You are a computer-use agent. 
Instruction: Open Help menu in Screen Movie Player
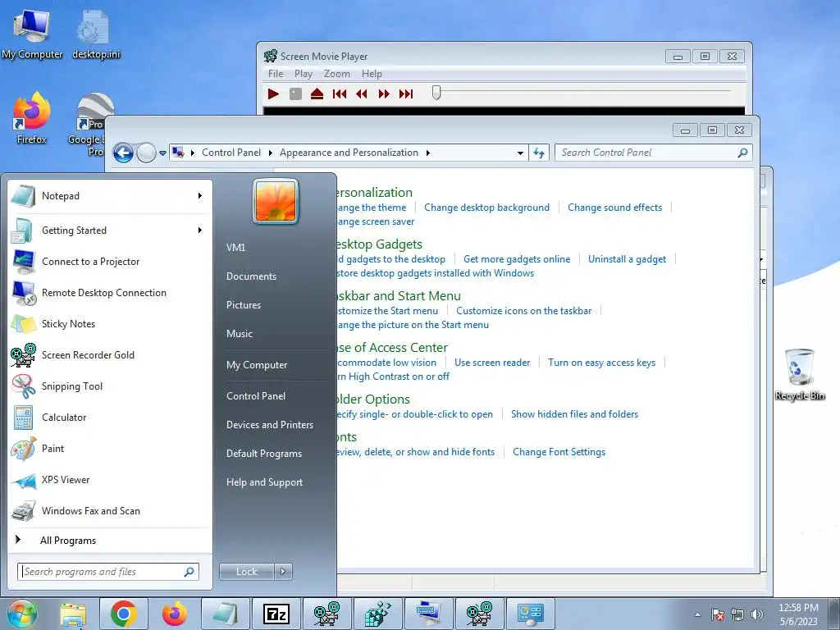[372, 74]
